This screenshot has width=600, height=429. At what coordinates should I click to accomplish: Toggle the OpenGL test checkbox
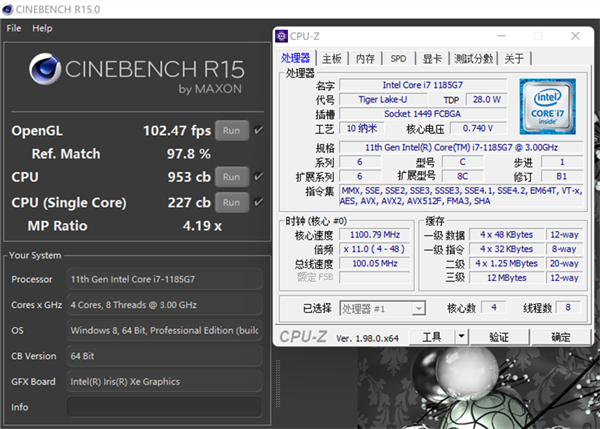tap(258, 130)
